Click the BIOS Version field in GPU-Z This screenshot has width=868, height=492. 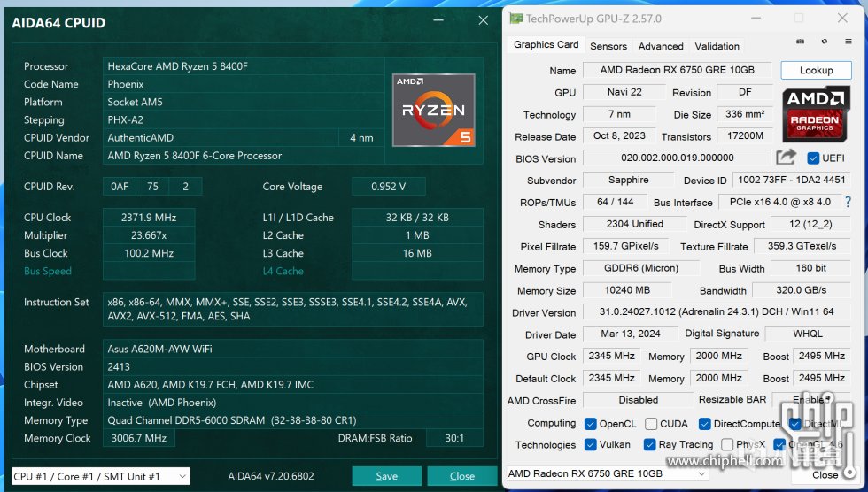677,158
